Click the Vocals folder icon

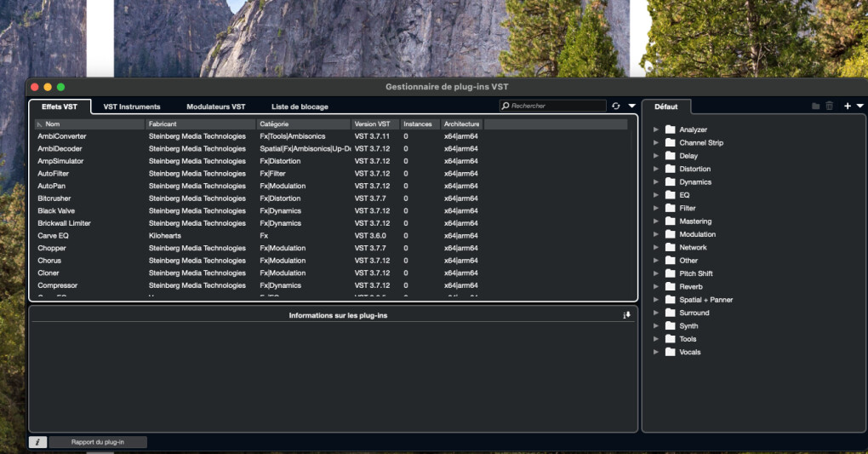[x=671, y=352]
